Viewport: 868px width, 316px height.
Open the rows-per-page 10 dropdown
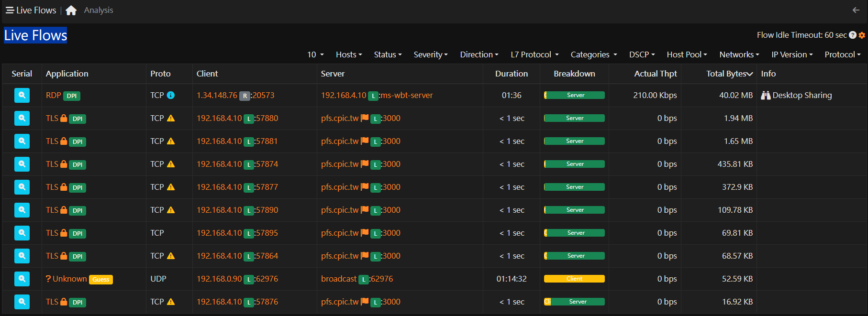315,54
